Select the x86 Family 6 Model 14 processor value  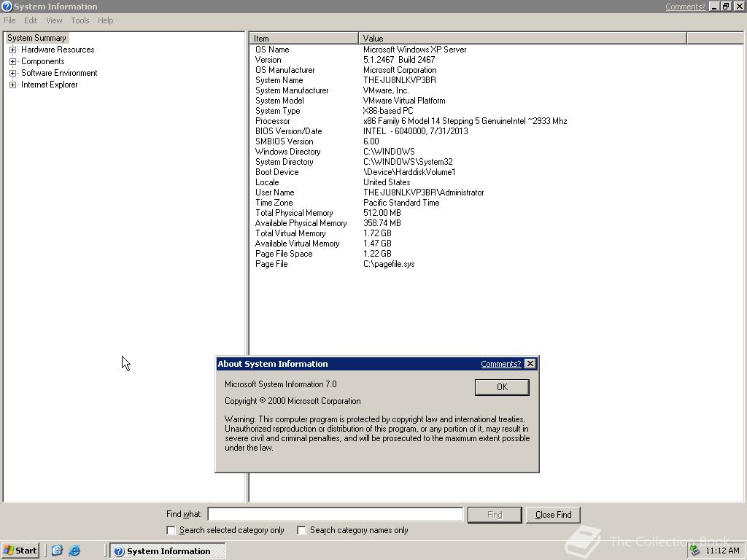(x=465, y=122)
